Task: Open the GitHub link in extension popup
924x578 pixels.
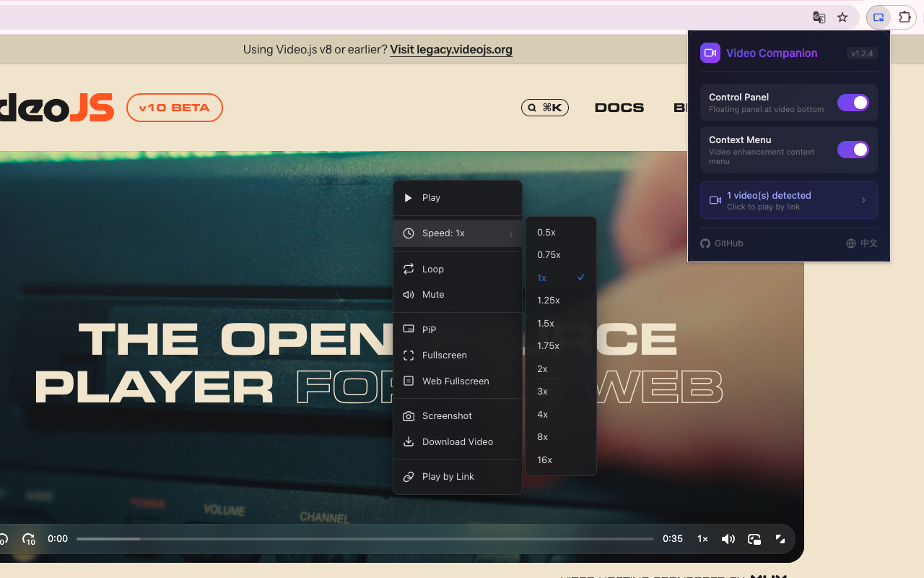Action: tap(722, 243)
